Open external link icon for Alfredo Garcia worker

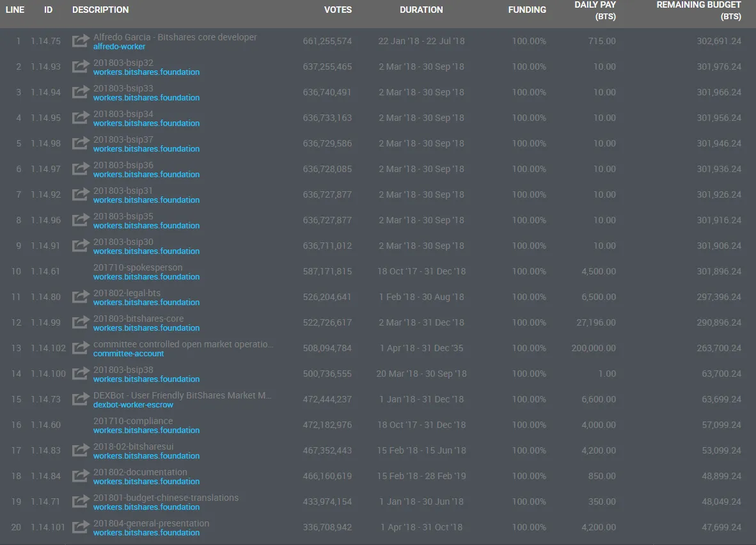81,40
